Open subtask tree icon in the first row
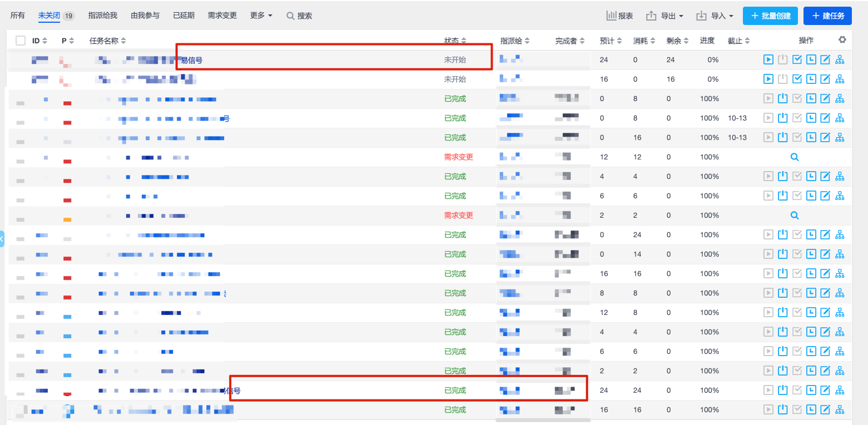 [840, 59]
